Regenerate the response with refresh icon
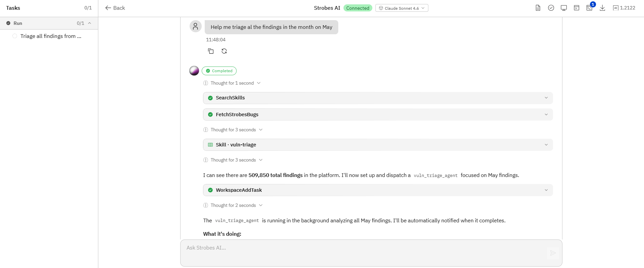This screenshot has width=644, height=268. point(224,51)
